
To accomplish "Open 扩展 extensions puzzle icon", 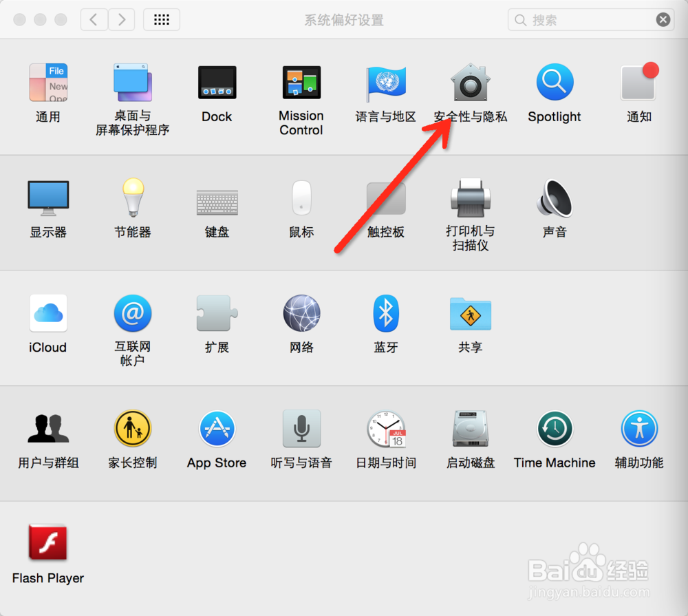I will click(x=217, y=313).
